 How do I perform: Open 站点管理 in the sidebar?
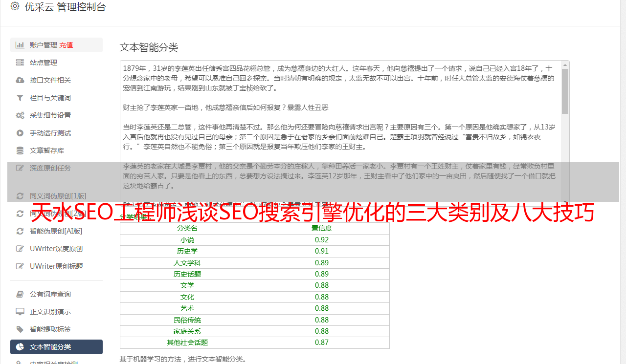56,63
